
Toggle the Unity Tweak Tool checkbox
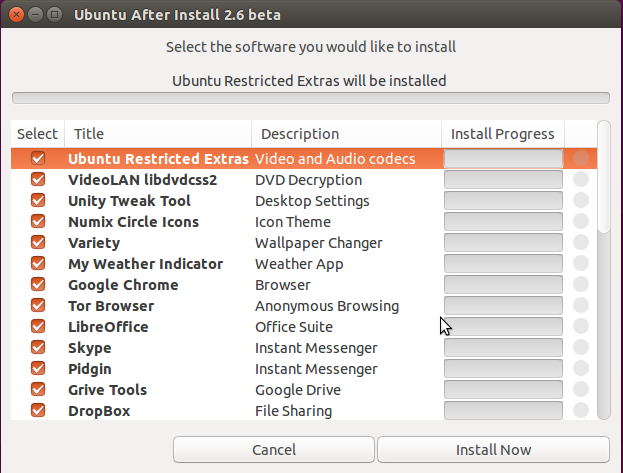38,200
